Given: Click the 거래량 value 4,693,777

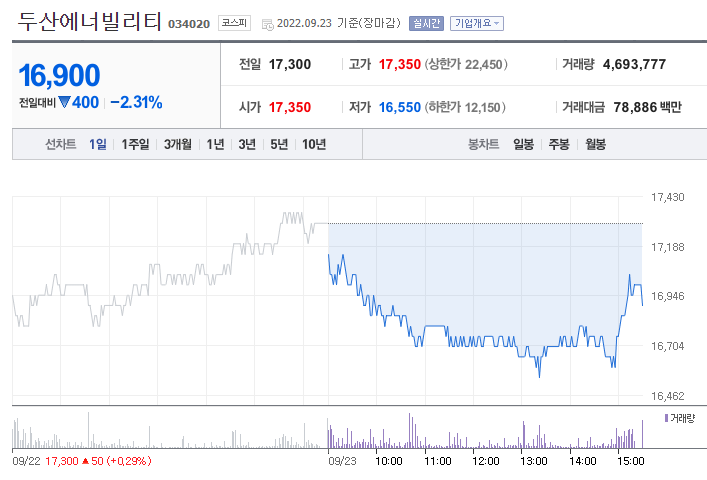Looking at the screenshot, I should pos(634,64).
